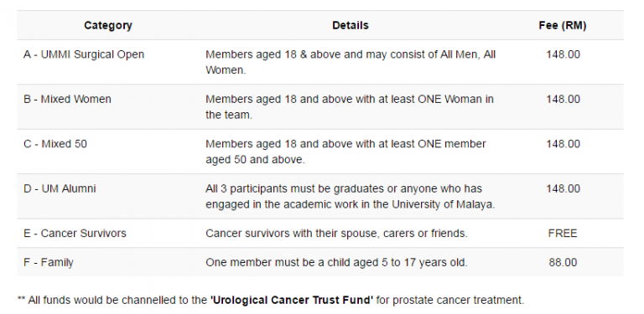Screen dimensions: 644x314
Task: Click the 88.00 fee for Family
Action: (563, 262)
